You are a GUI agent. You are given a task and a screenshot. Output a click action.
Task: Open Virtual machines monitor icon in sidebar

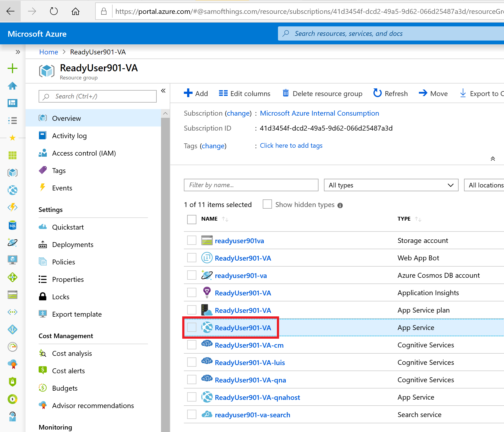tap(13, 260)
